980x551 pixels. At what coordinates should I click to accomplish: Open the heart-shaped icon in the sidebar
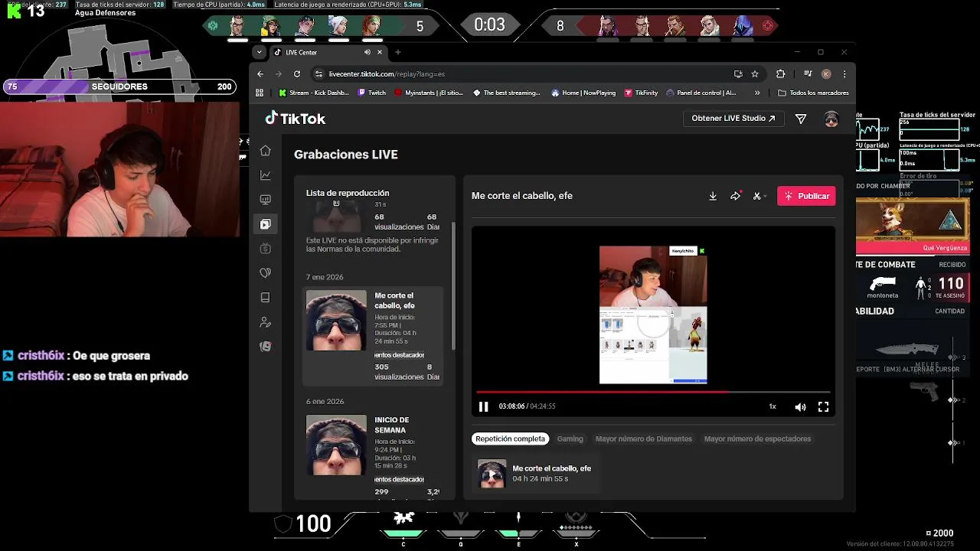(x=265, y=273)
